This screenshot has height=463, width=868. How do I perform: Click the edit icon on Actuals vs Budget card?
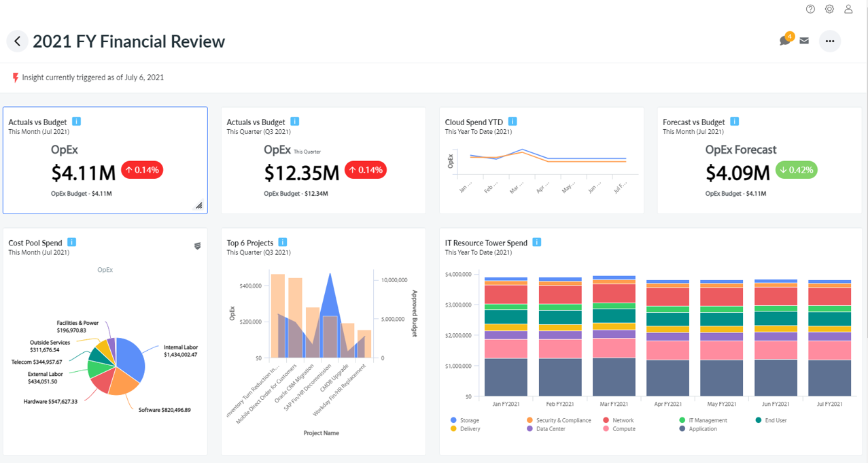click(x=198, y=205)
